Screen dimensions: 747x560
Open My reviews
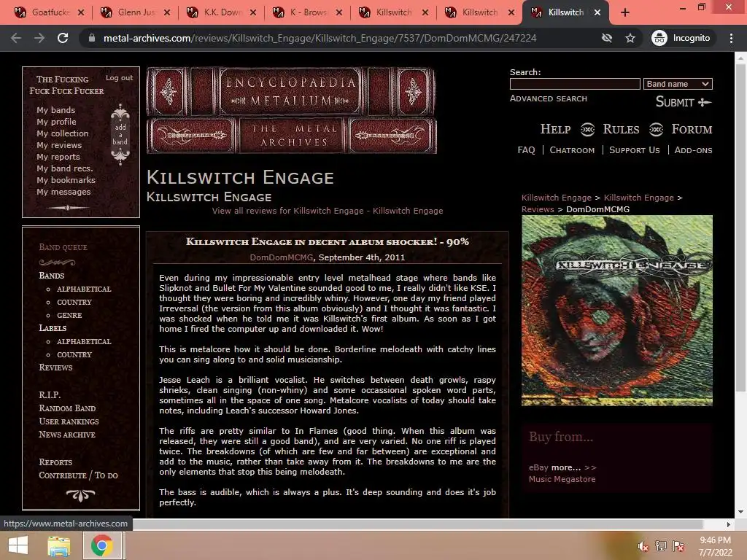click(x=59, y=145)
